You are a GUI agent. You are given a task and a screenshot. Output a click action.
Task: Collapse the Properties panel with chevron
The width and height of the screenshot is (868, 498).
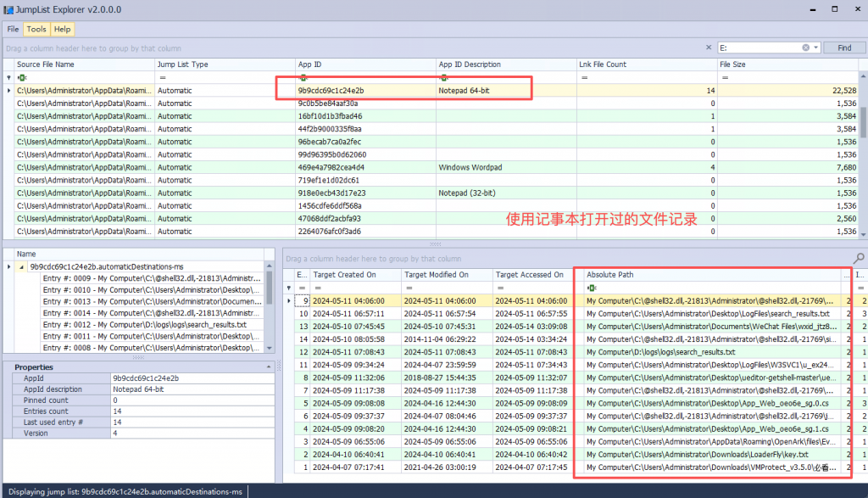269,367
